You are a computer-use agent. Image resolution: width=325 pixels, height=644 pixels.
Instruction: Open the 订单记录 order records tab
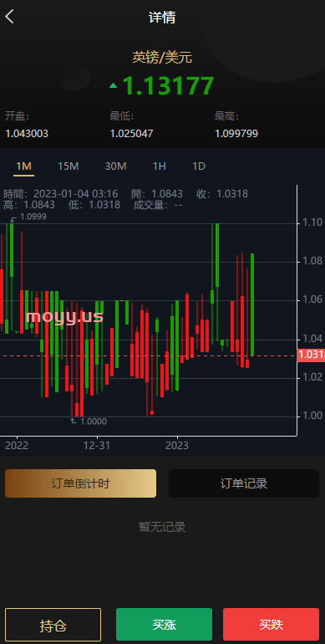[x=244, y=483]
